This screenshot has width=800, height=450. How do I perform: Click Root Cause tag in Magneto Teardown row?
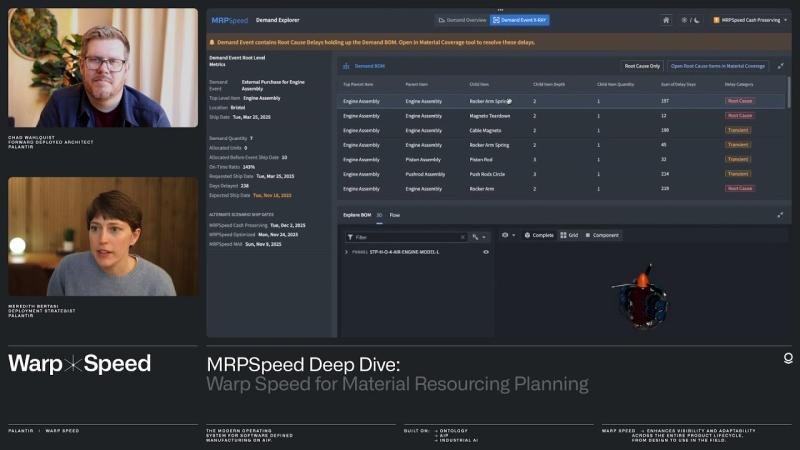[740, 116]
